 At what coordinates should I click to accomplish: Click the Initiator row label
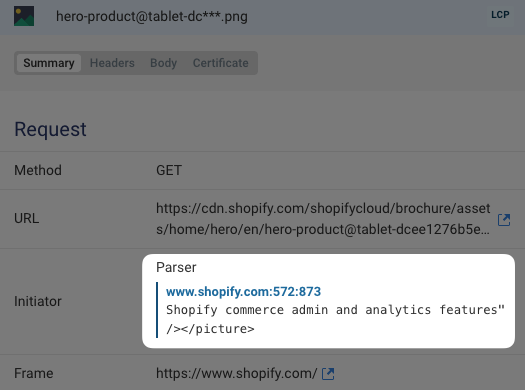click(x=38, y=301)
